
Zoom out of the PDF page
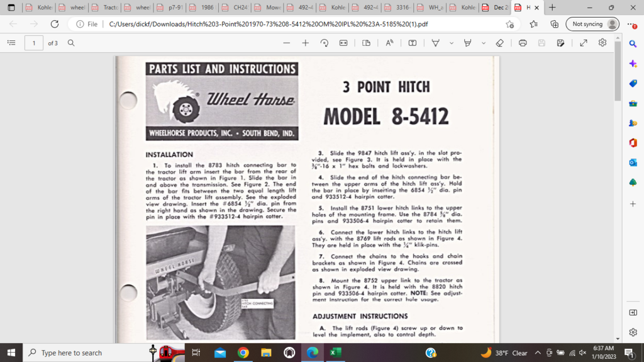point(287,43)
